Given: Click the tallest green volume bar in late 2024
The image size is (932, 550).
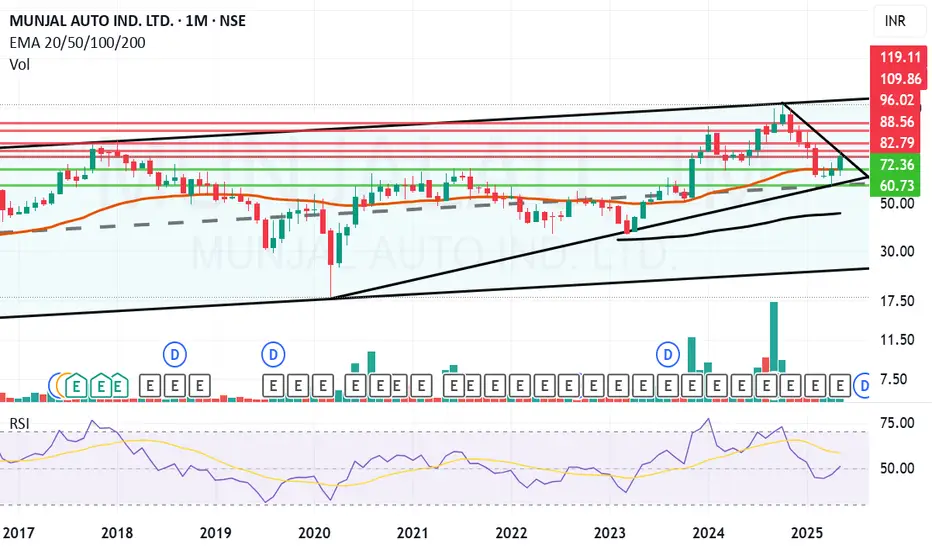Looking at the screenshot, I should point(774,338).
